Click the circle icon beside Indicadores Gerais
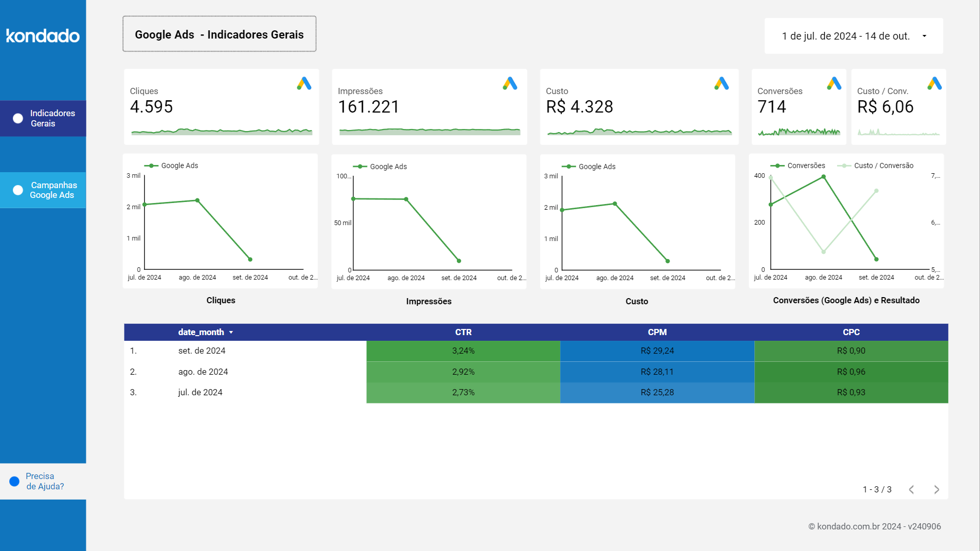 click(x=17, y=118)
